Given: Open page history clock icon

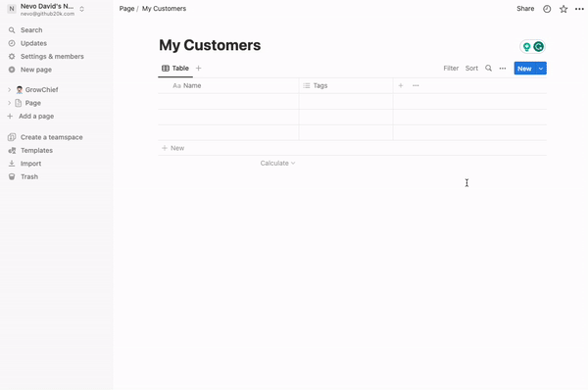Looking at the screenshot, I should click(x=547, y=9).
